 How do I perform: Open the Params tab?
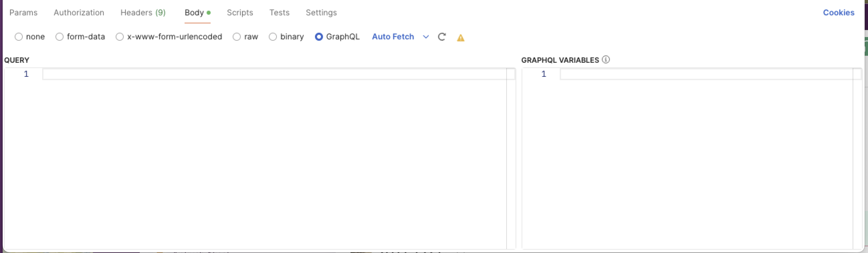click(23, 13)
